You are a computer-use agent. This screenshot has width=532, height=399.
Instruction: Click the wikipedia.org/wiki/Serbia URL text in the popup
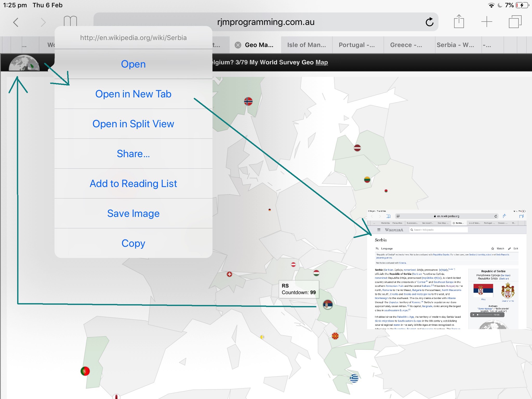point(133,38)
